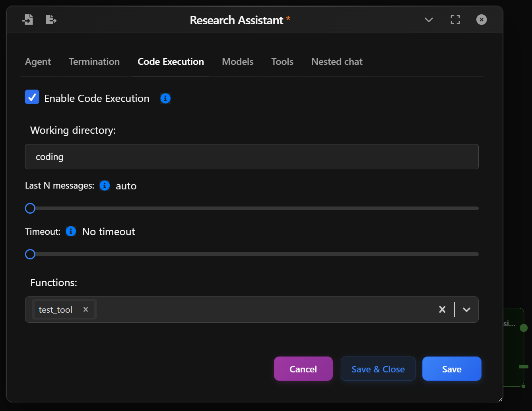The height and width of the screenshot is (411, 532).
Task: Open the Termination tab
Action: [94, 62]
